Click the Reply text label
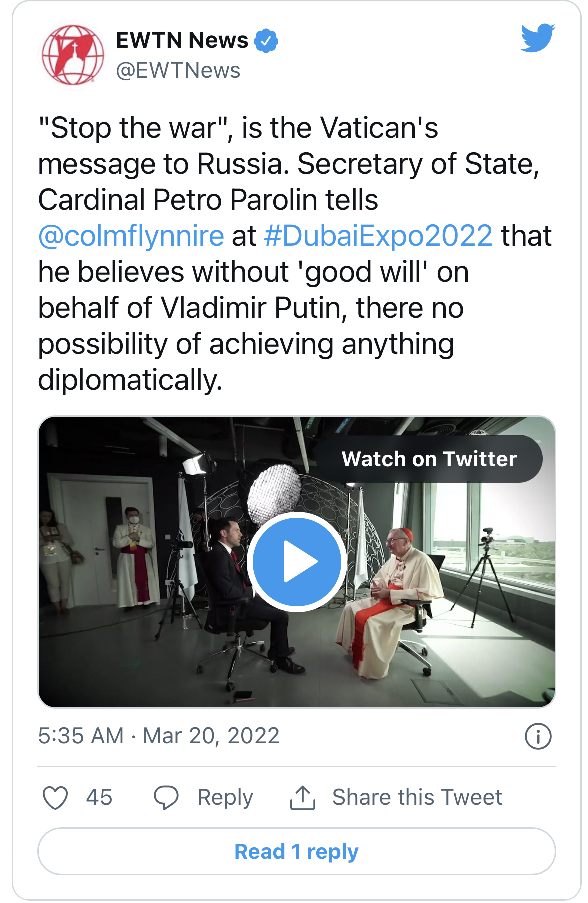Screen dimensions: 588x903 click(x=225, y=798)
